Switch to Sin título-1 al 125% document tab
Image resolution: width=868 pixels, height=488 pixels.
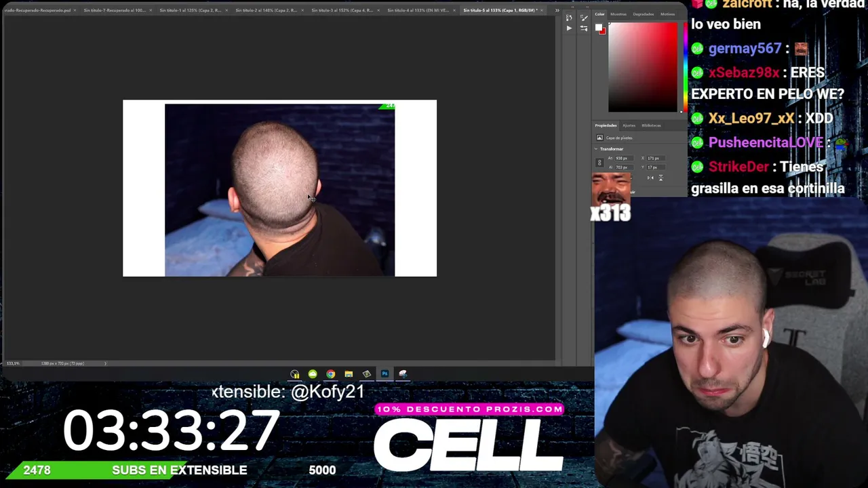tap(190, 10)
